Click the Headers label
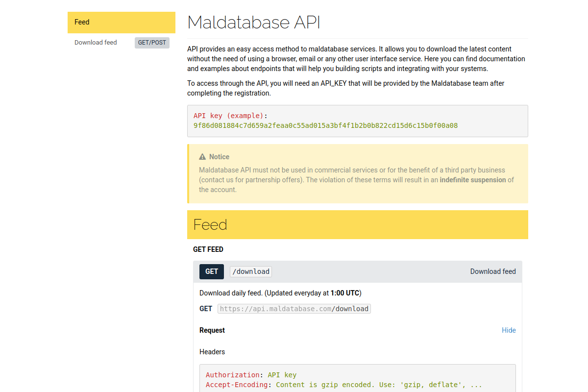The height and width of the screenshot is (392, 588). [x=212, y=352]
